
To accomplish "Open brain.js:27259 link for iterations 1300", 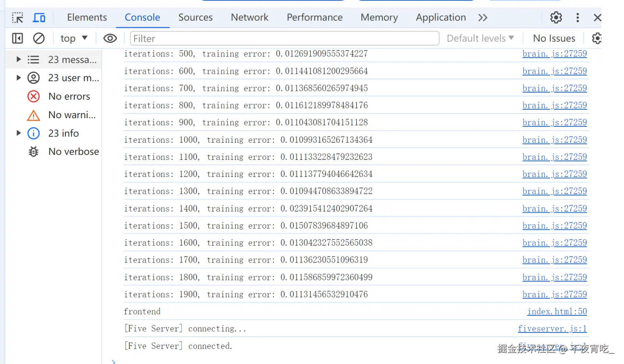I will point(555,191).
